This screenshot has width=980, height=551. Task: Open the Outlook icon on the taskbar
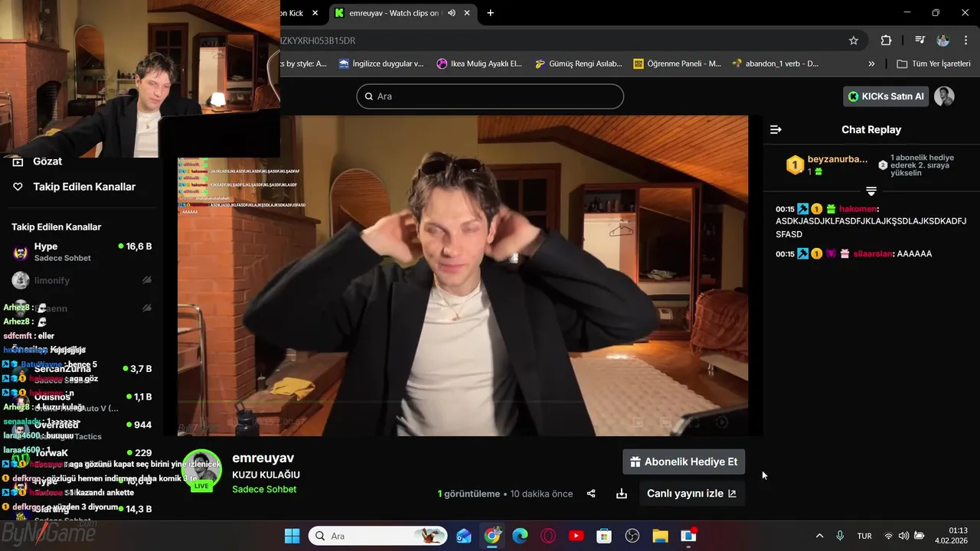tap(463, 536)
